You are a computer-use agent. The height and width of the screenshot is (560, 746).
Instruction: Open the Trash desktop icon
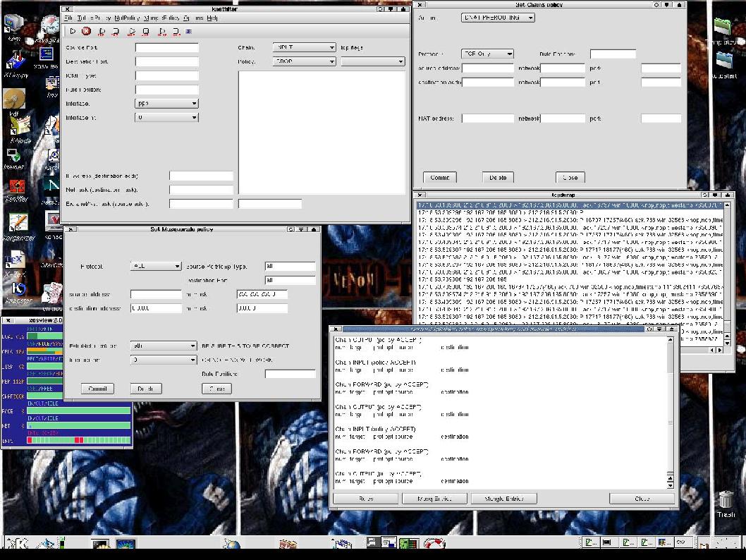tap(726, 504)
